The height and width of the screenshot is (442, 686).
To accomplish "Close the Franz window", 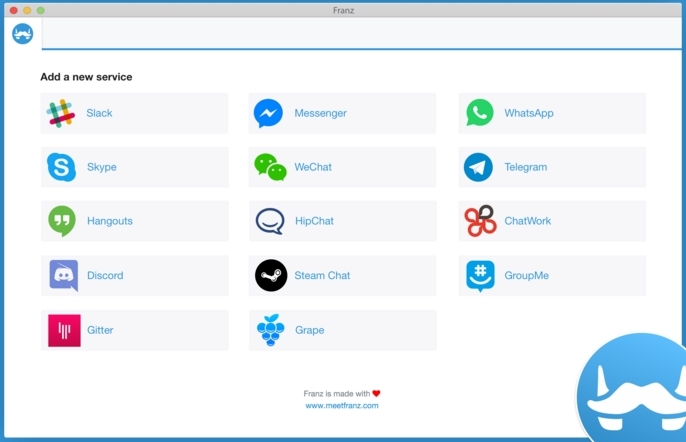I will [x=14, y=10].
